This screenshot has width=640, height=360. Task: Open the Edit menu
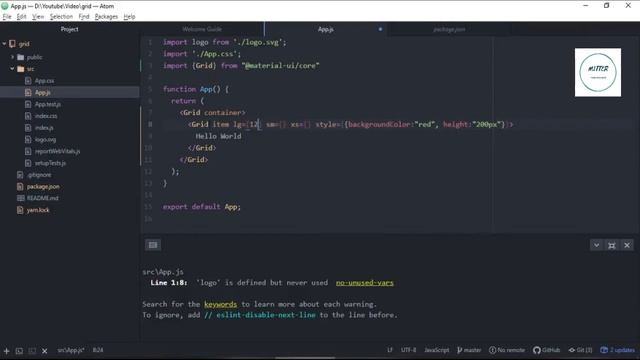[21, 17]
